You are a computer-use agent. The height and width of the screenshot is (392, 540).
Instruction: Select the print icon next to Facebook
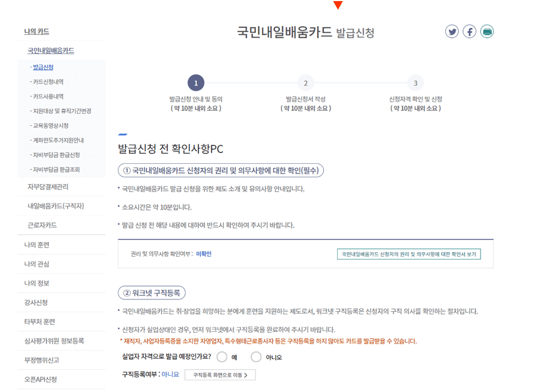point(487,31)
